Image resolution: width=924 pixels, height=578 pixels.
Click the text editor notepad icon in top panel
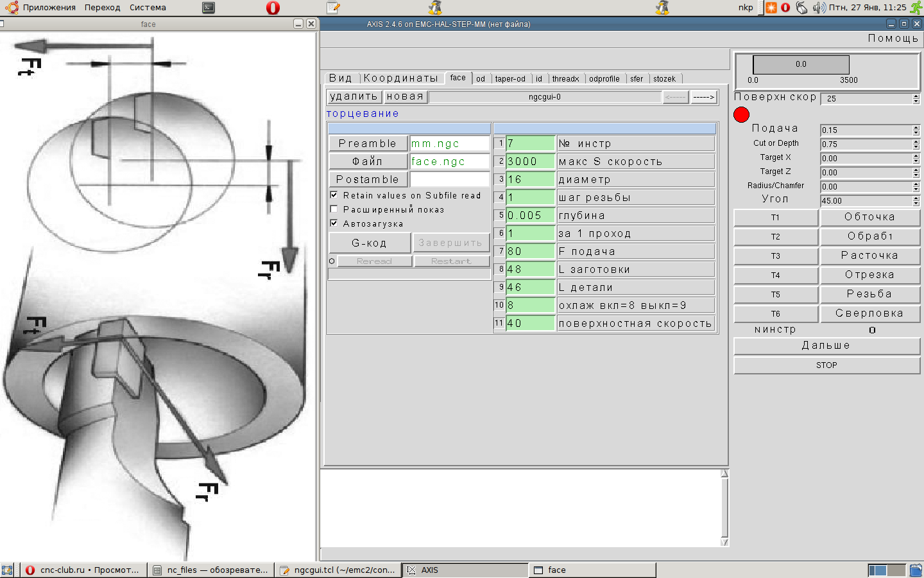332,8
